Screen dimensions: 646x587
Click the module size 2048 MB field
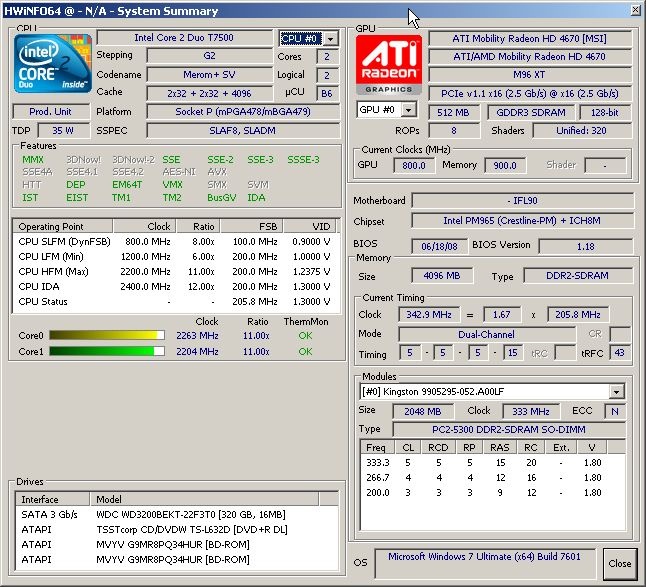point(423,411)
